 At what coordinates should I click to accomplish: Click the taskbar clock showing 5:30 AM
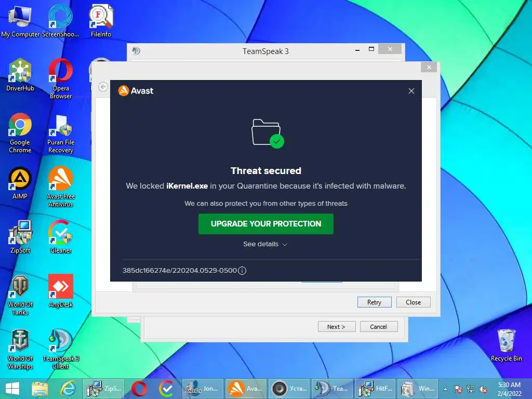coord(509,389)
